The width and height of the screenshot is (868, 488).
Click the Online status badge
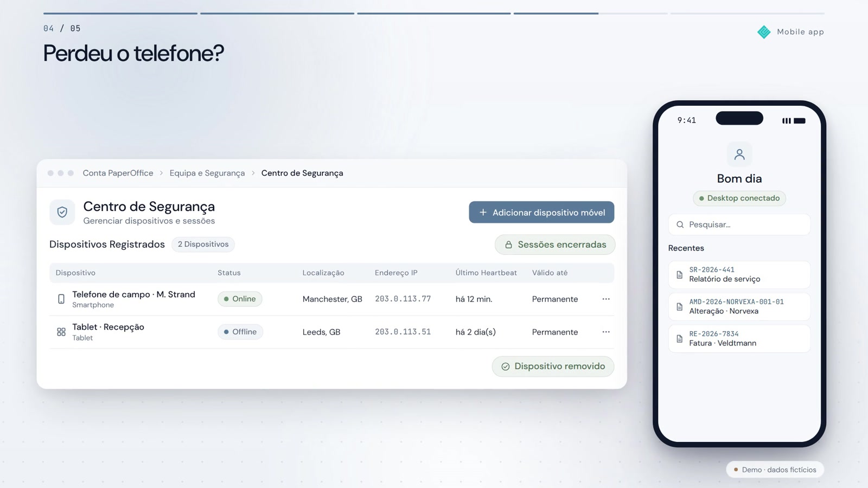click(240, 299)
